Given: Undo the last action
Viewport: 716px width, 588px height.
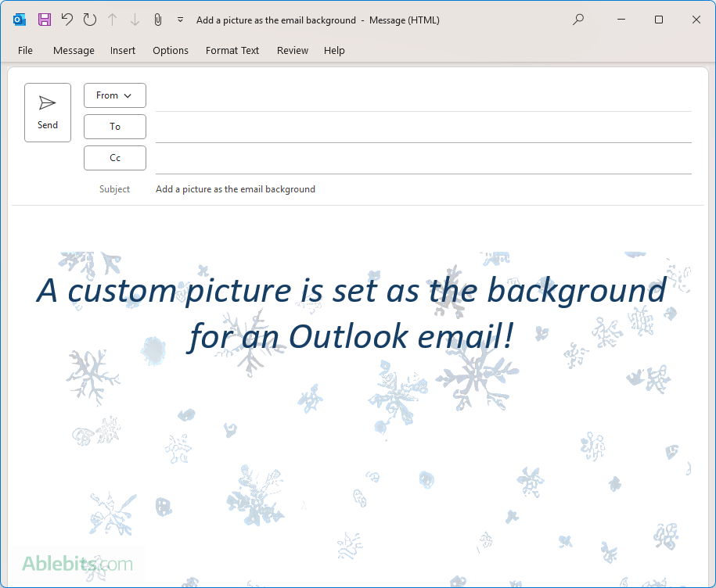Looking at the screenshot, I should pyautogui.click(x=67, y=20).
